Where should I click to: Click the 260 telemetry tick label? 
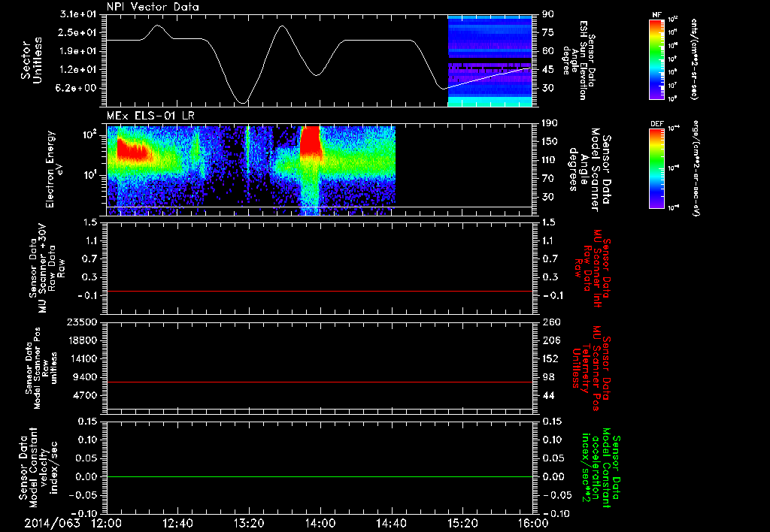click(x=550, y=322)
